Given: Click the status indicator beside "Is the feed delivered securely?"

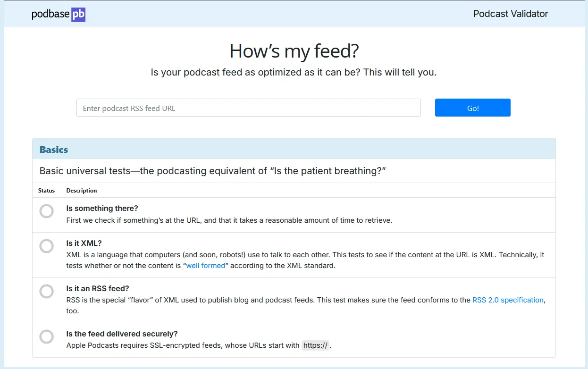Looking at the screenshot, I should (x=46, y=336).
